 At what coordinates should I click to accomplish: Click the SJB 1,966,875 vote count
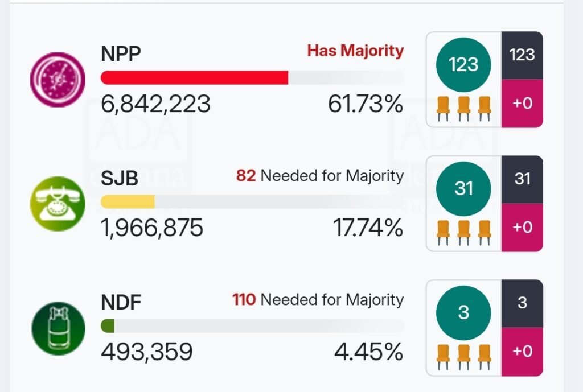click(152, 228)
